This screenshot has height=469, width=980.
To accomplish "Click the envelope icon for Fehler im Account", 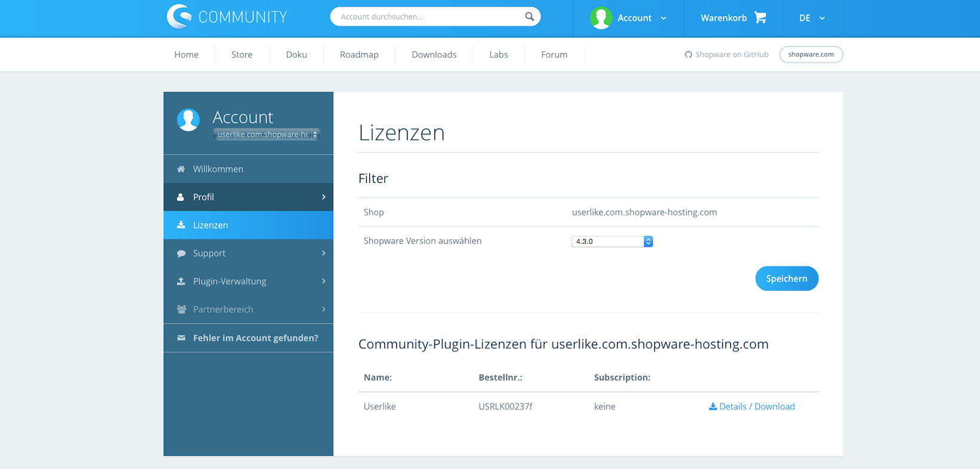I will [181, 338].
